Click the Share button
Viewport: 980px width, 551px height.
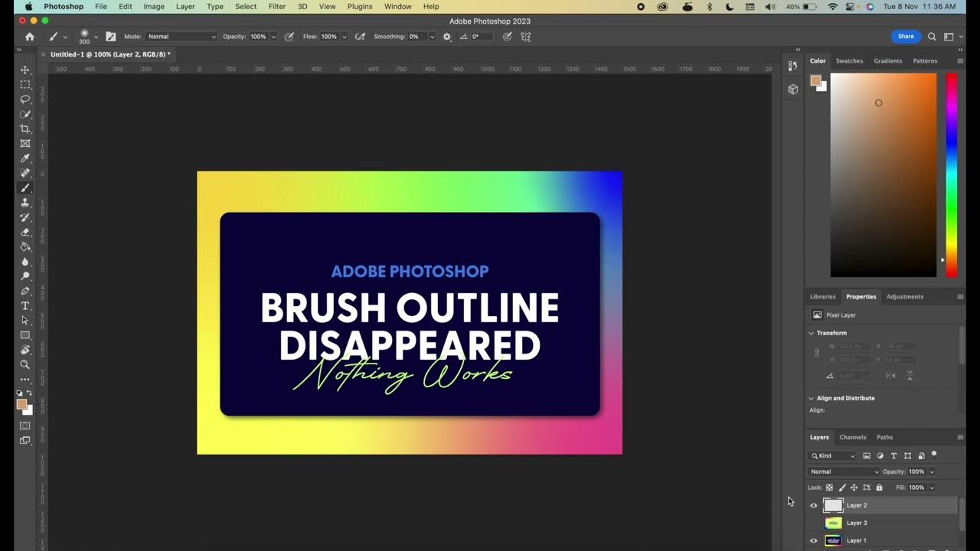click(x=906, y=37)
